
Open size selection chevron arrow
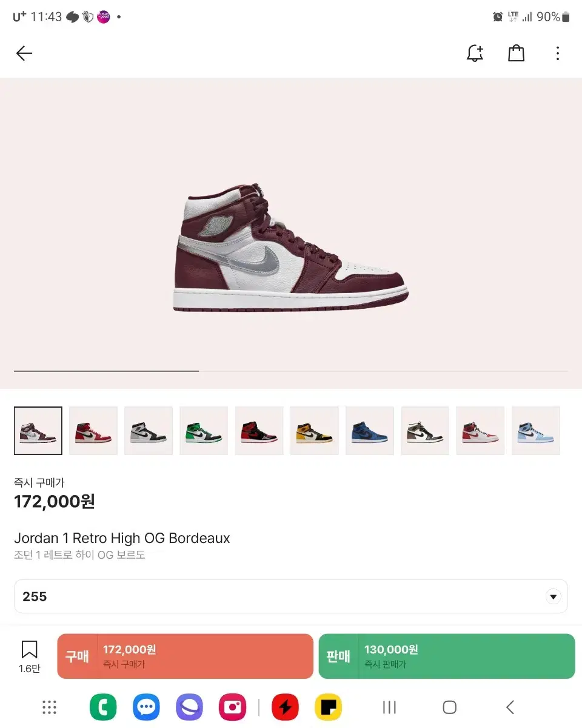[x=553, y=596]
